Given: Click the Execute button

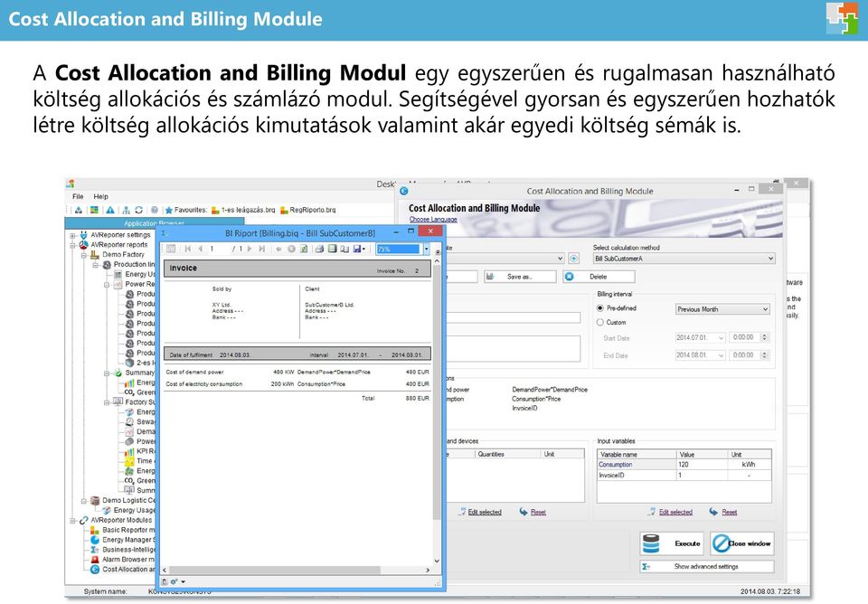Looking at the screenshot, I should point(672,543).
